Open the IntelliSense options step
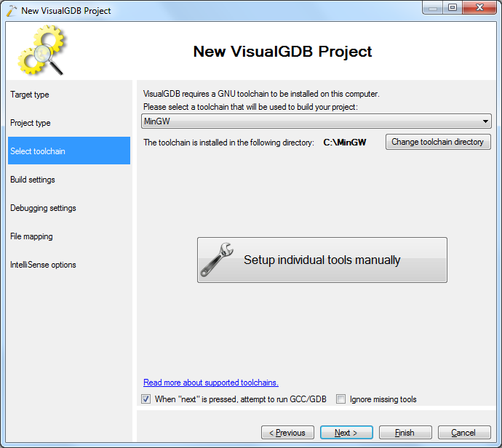 (69, 265)
